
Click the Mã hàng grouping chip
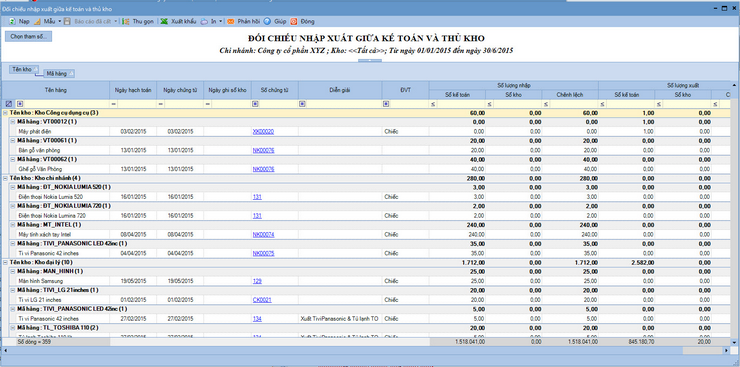[59, 74]
